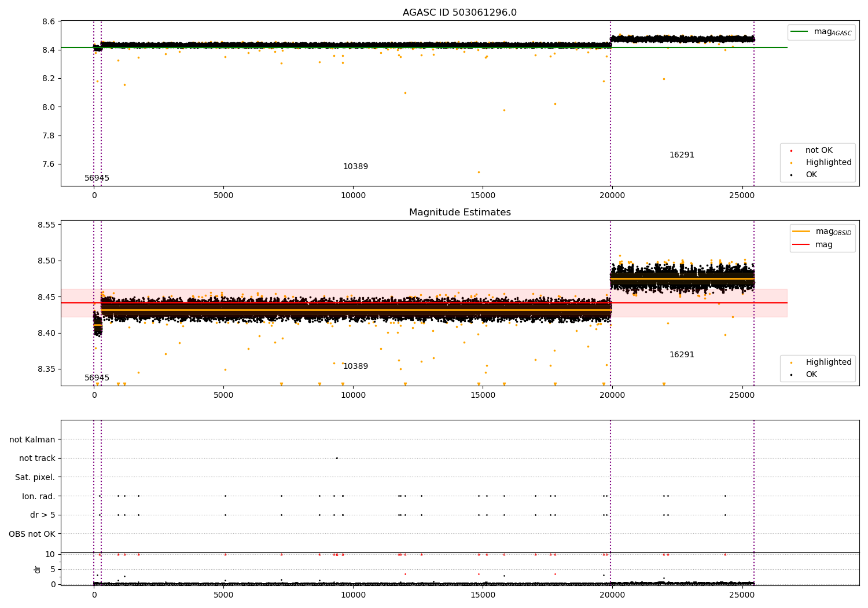Click OBSID label 10389 in Magnitude Estimates plot
The image size is (868, 608).
pos(355,367)
